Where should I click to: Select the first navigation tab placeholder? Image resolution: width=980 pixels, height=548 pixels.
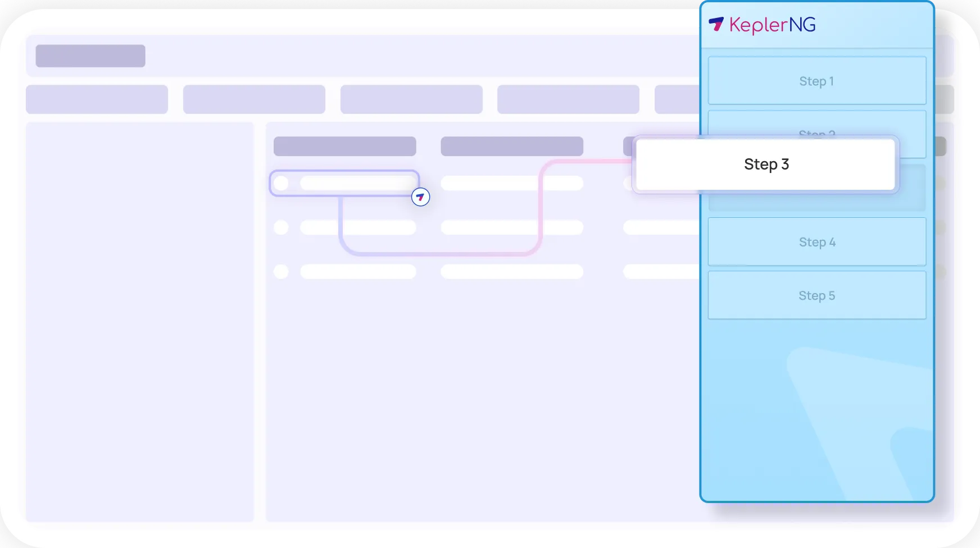click(x=97, y=99)
